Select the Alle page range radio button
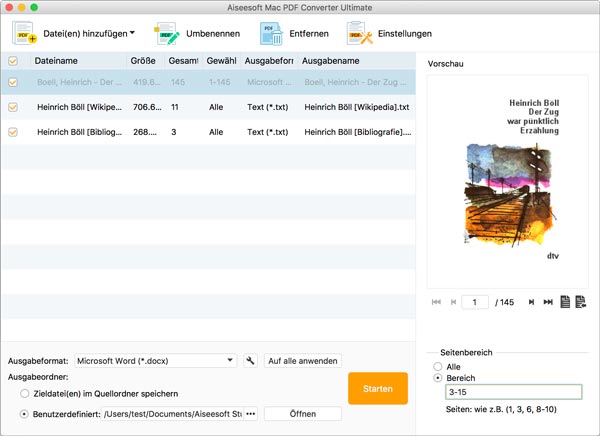 coord(437,367)
